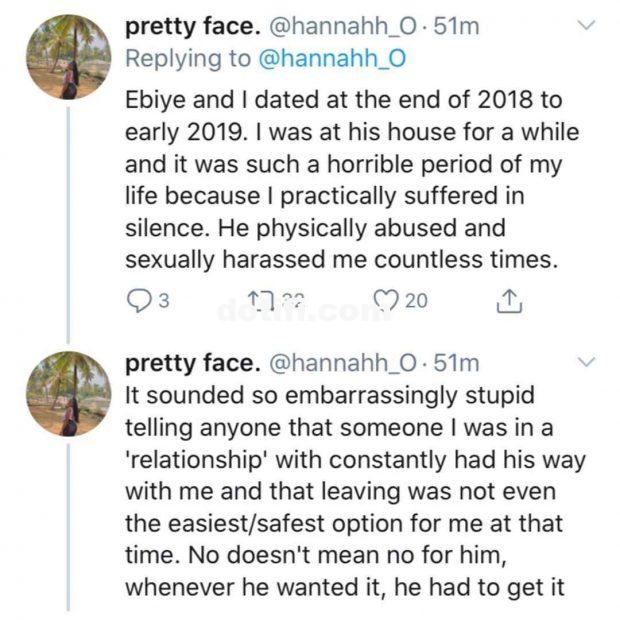Open chevron menu on the first tweet
Image resolution: width=620 pixels, height=620 pixels.
pos(586,26)
